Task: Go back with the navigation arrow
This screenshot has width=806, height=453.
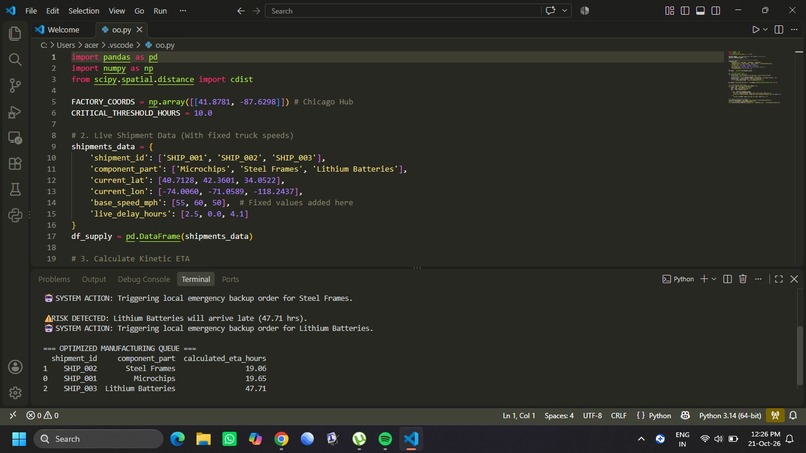Action: click(241, 11)
